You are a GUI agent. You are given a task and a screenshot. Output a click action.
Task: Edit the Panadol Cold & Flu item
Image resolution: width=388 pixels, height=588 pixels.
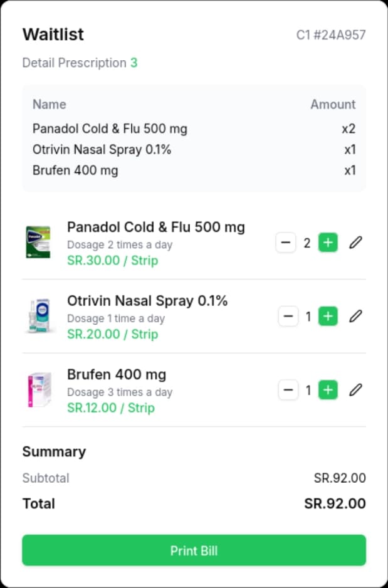355,243
